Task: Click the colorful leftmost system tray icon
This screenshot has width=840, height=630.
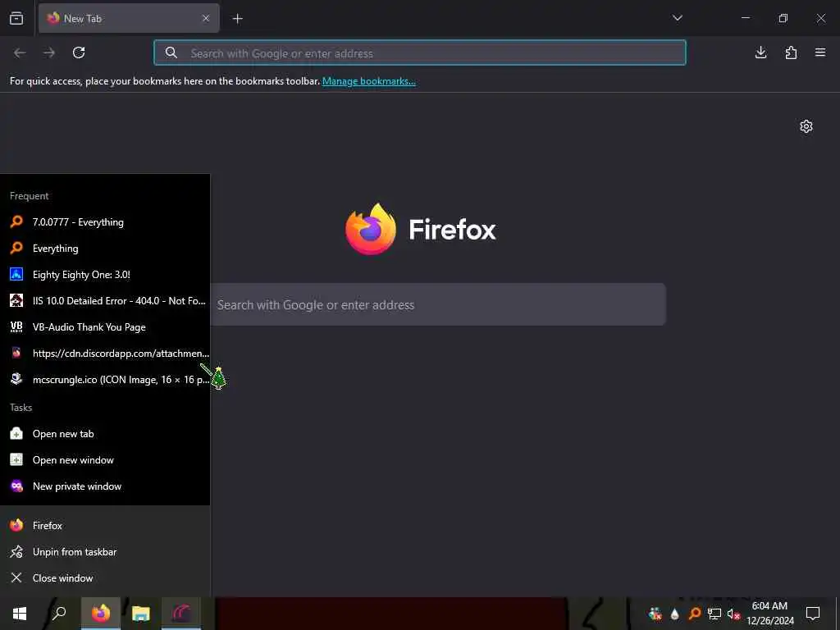Action: (655, 614)
